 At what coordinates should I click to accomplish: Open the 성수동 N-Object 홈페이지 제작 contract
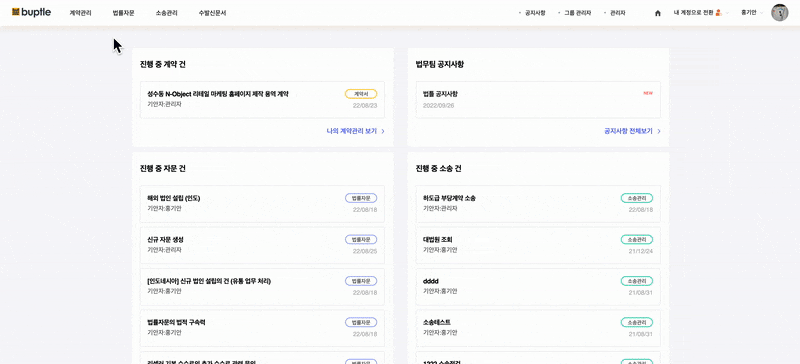262,100
